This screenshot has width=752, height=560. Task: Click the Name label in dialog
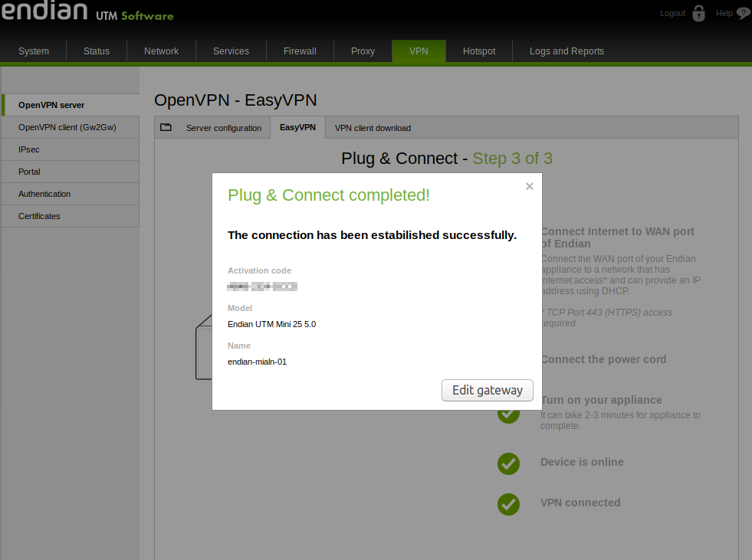point(239,345)
